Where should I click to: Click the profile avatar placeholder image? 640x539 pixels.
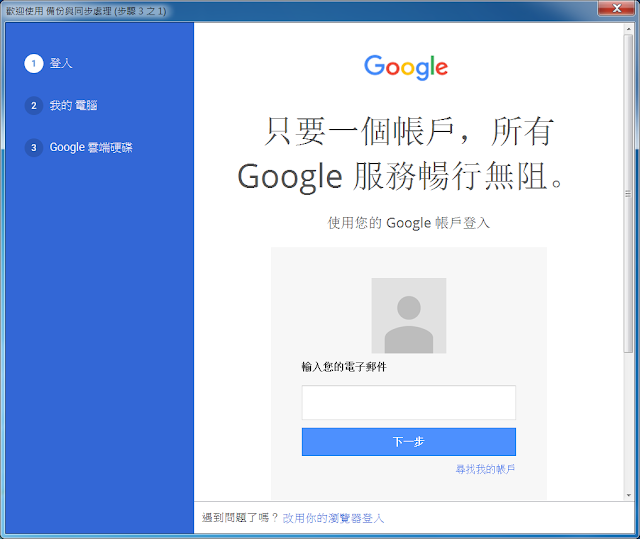(409, 315)
